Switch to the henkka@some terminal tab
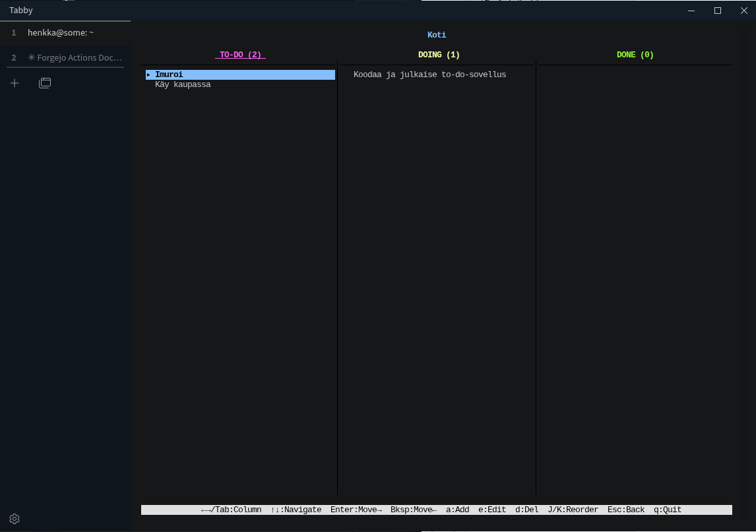 [61, 32]
